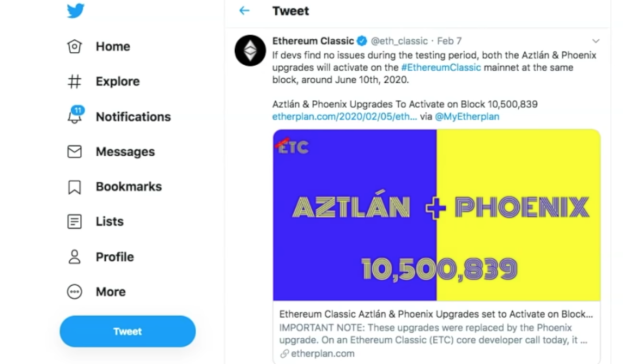Screen dimensions: 623x364
Task: Click the Messages envelope icon
Action: click(74, 151)
